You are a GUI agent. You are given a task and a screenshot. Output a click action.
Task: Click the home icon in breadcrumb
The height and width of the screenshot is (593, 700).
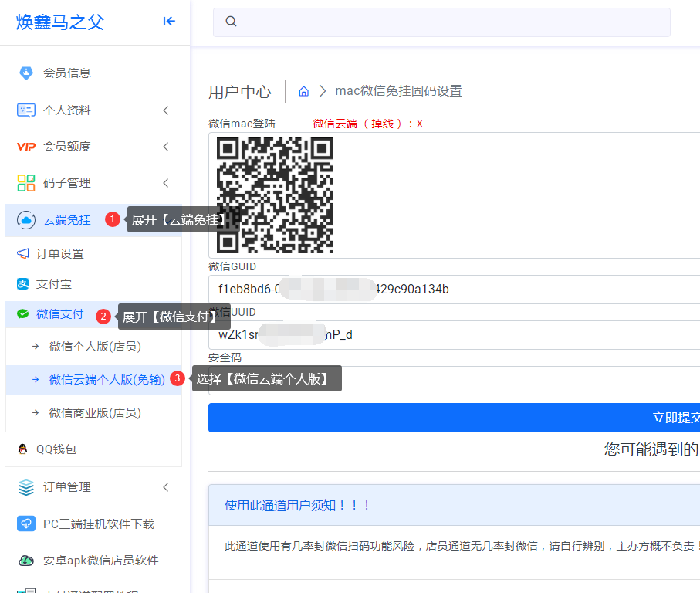click(304, 91)
